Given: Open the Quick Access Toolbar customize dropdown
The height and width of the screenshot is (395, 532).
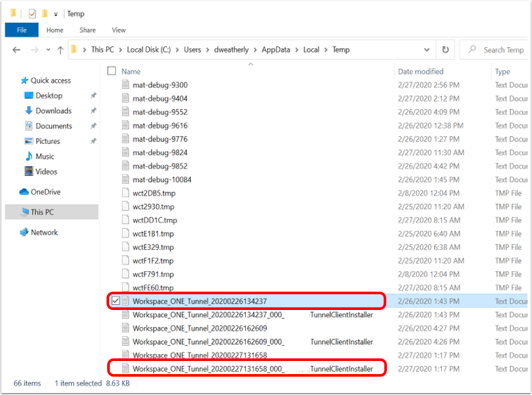Looking at the screenshot, I should (x=56, y=14).
